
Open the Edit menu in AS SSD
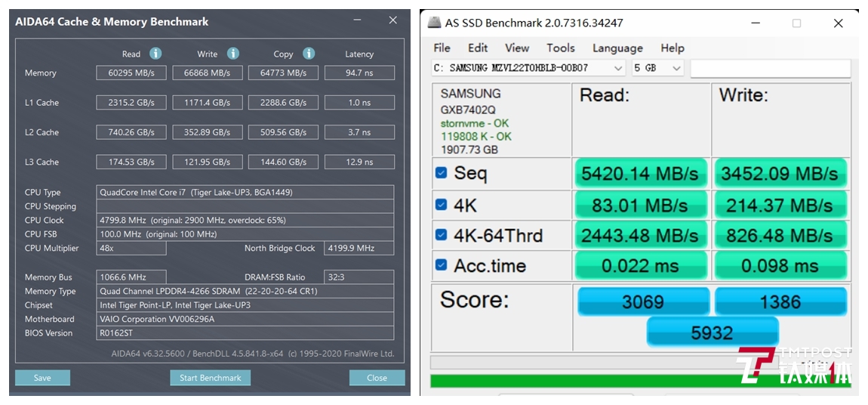click(478, 48)
